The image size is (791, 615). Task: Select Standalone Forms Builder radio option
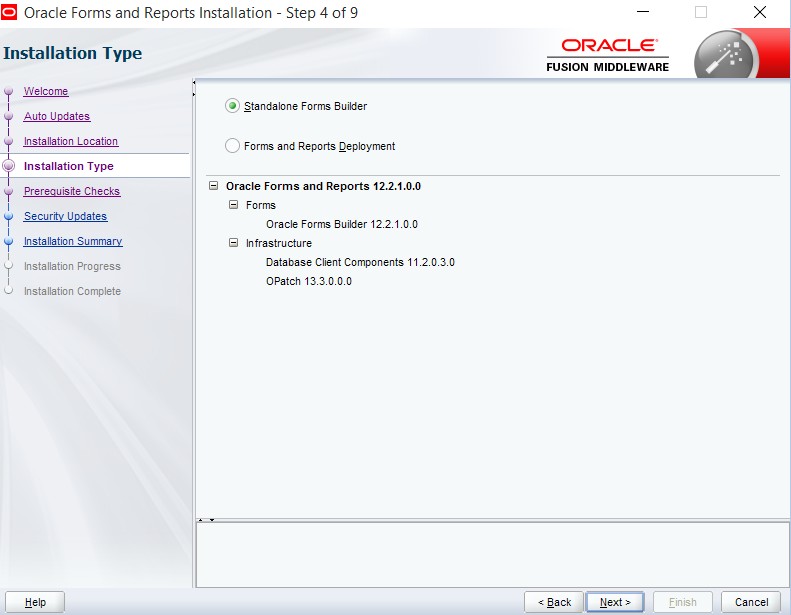233,106
